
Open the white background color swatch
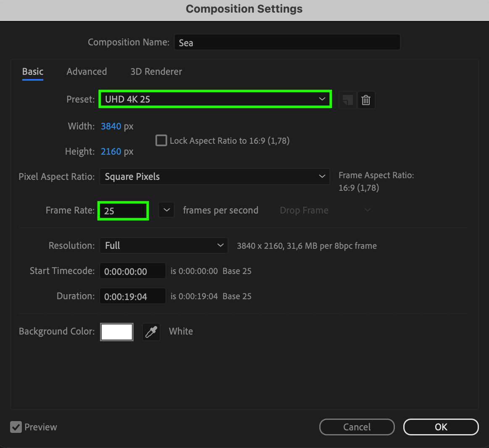pyautogui.click(x=117, y=332)
